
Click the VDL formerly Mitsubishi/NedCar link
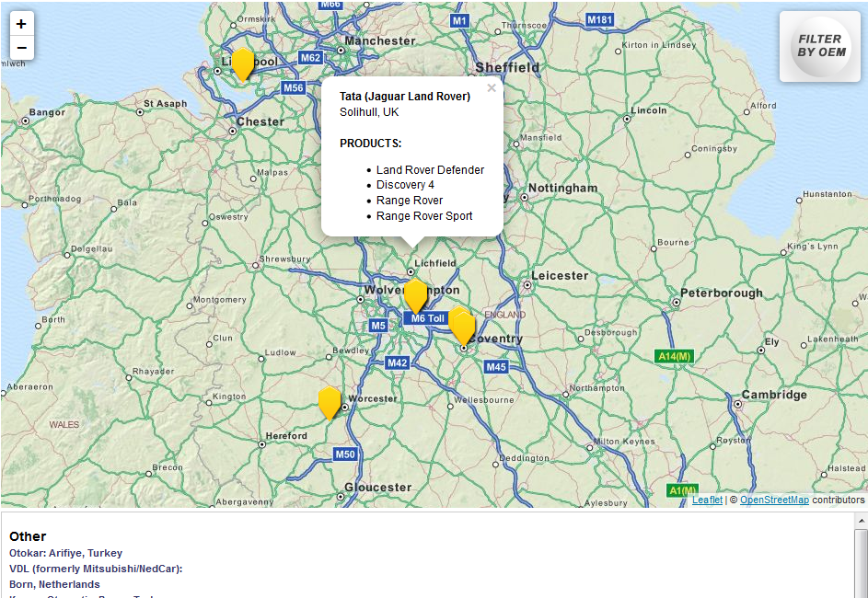coord(97,569)
